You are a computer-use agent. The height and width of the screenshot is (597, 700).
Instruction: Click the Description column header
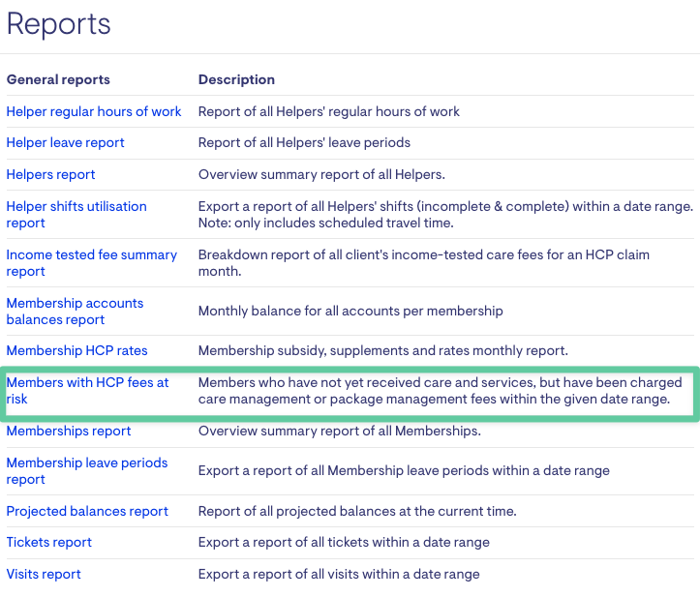pos(236,80)
